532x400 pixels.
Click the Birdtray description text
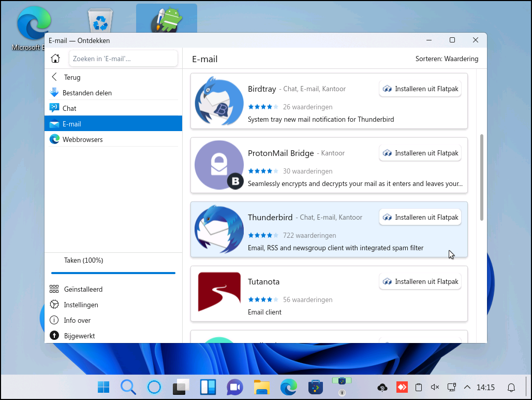[321, 119]
